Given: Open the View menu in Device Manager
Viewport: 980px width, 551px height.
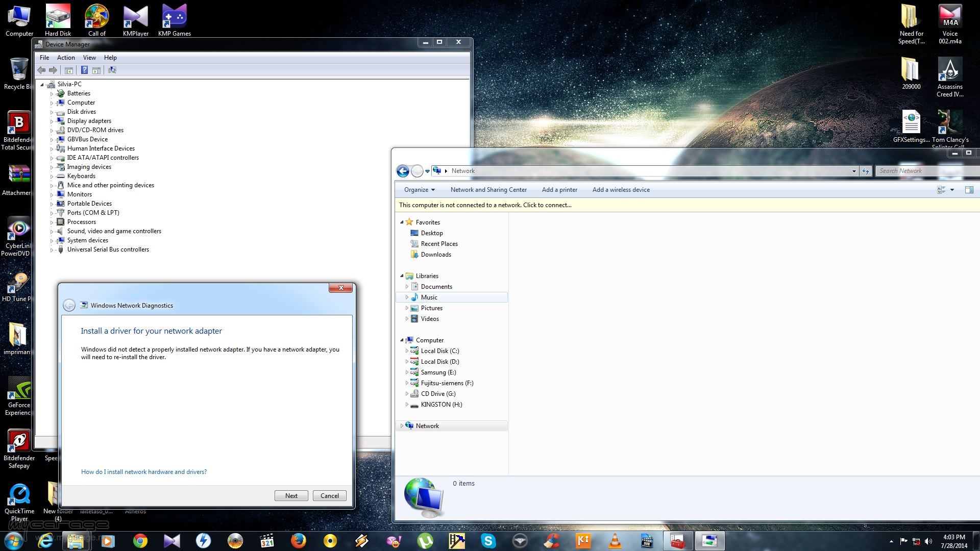Looking at the screenshot, I should coord(89,58).
